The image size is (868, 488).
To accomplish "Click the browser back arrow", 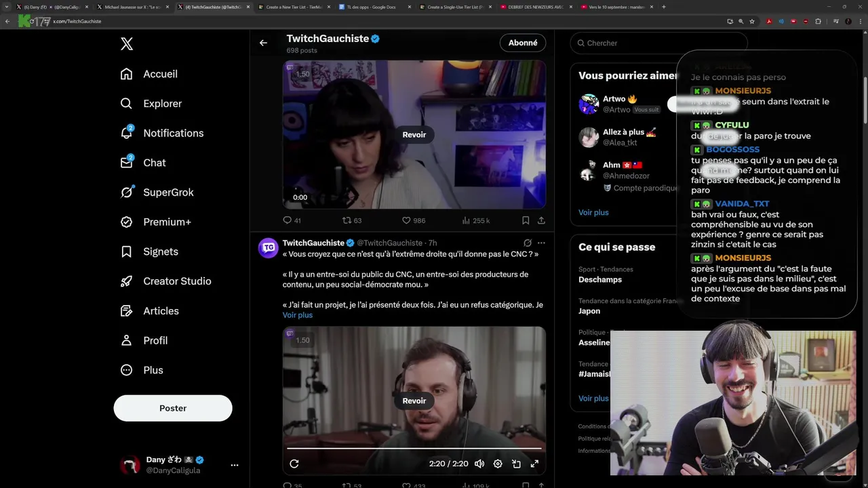I will coord(7,21).
